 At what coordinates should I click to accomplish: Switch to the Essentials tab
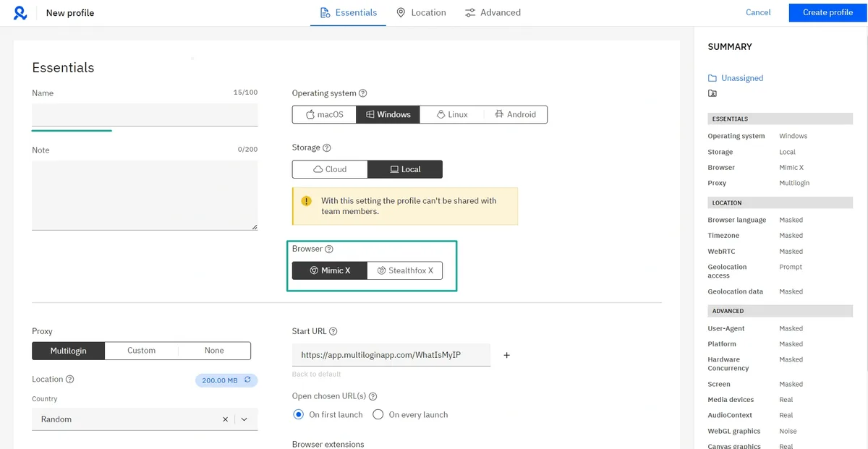coord(348,12)
